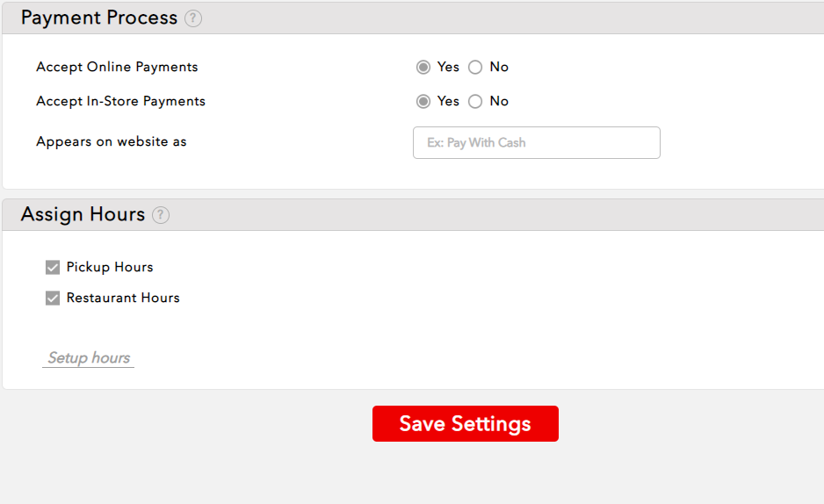The image size is (824, 504).
Task: Open the Payment Process help icon
Action: 193,18
